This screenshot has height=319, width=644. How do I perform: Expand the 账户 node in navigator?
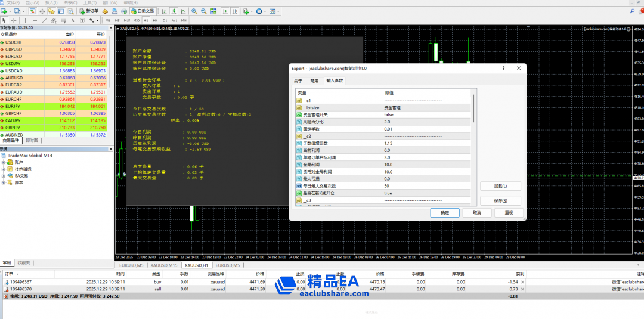4,162
